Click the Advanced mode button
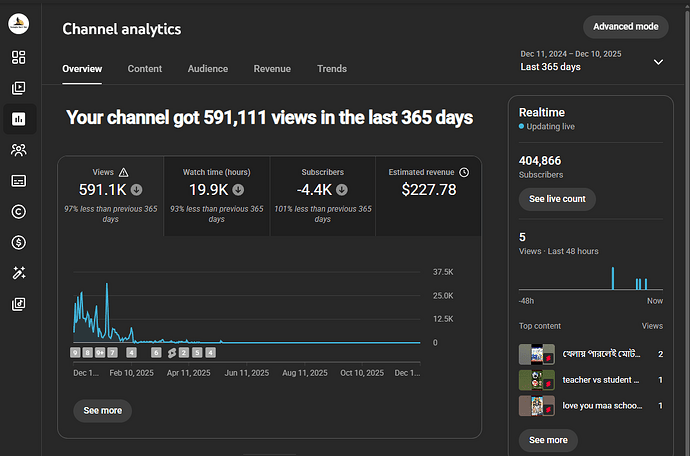The width and height of the screenshot is (690, 456). click(626, 27)
